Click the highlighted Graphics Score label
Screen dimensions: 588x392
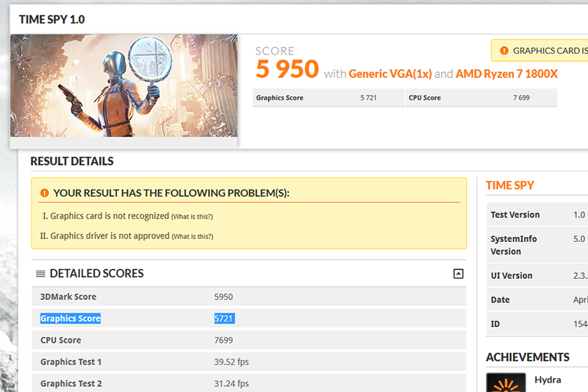tap(71, 318)
